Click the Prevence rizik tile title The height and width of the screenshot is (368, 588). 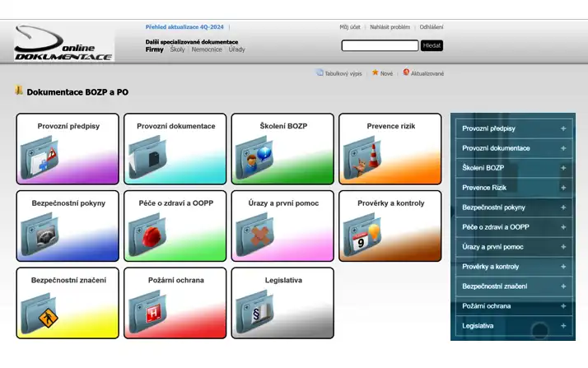390,126
